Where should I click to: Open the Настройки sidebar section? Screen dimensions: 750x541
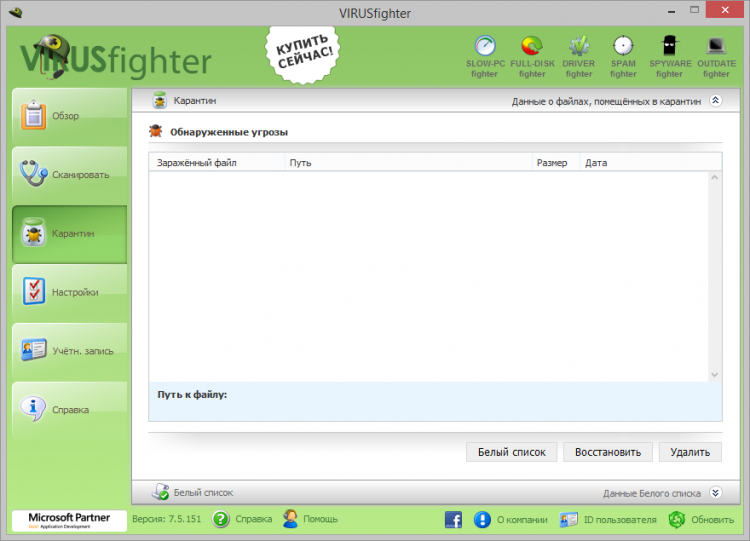(69, 292)
